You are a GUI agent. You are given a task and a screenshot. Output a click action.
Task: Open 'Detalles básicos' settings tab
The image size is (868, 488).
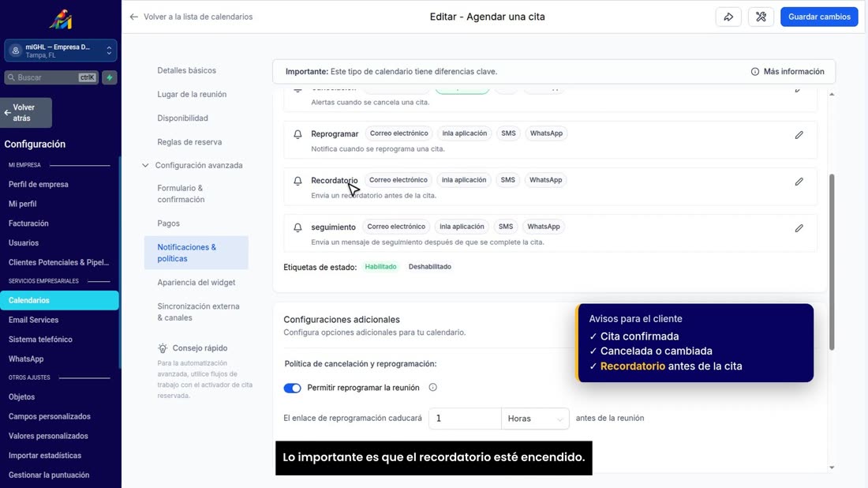(186, 70)
